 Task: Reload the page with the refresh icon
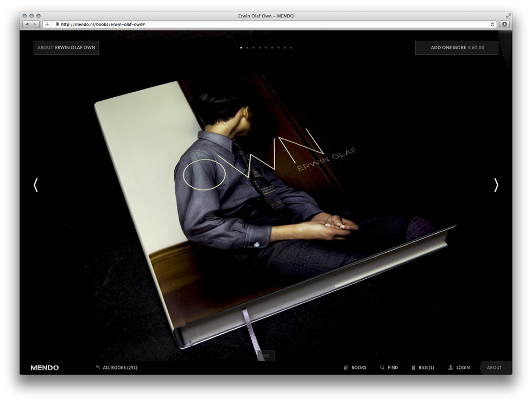coord(492,24)
